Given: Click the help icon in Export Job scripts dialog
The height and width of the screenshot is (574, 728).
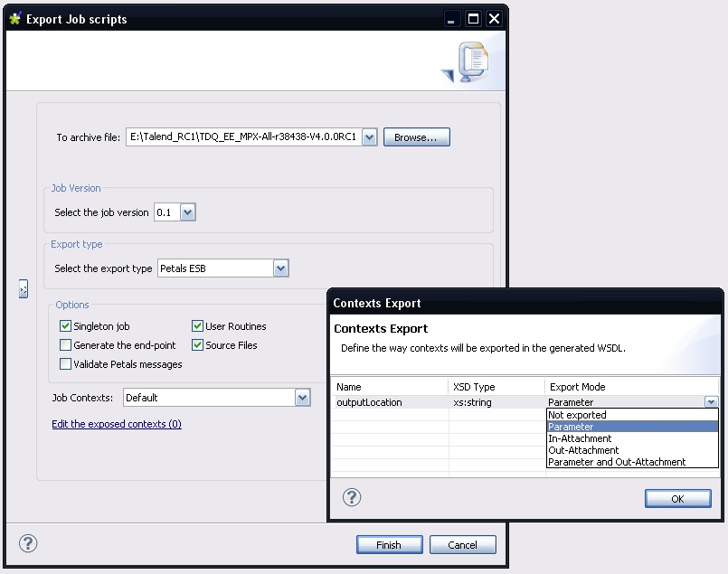Looking at the screenshot, I should (x=28, y=544).
